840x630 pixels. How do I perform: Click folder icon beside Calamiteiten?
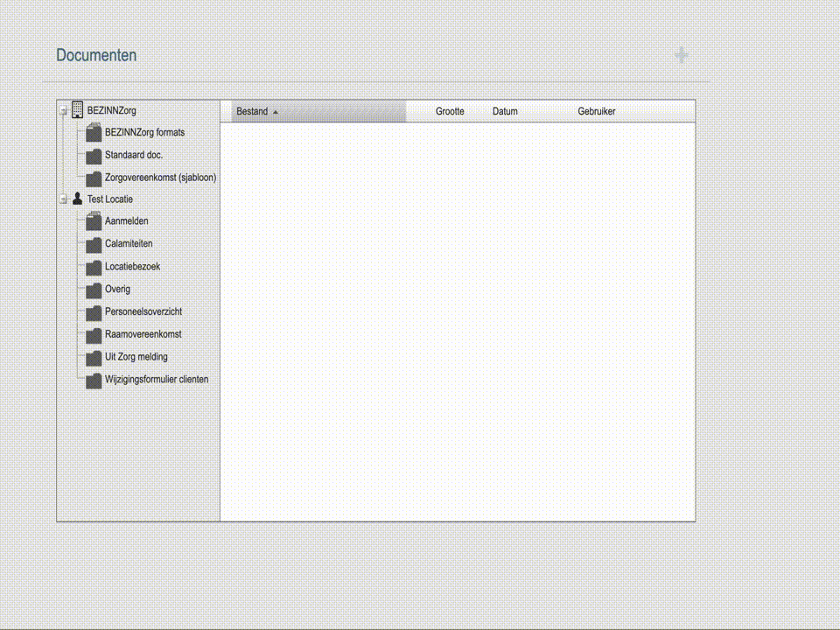point(94,244)
